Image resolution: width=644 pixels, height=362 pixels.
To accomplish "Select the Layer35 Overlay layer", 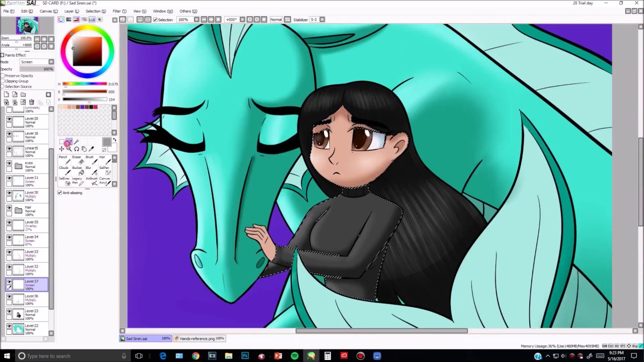I will coord(27,225).
